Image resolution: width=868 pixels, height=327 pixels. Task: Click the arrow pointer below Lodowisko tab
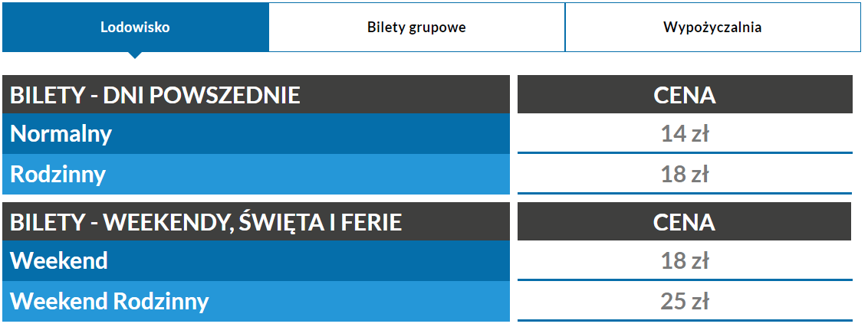click(135, 54)
